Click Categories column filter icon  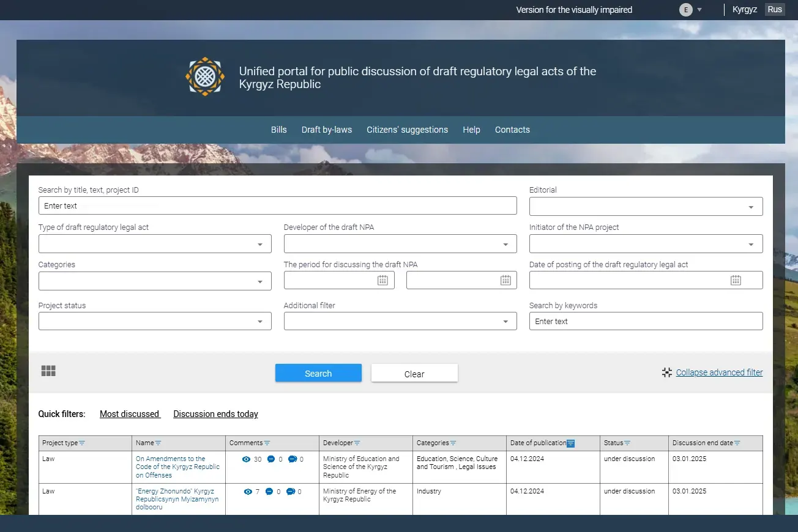click(x=453, y=443)
